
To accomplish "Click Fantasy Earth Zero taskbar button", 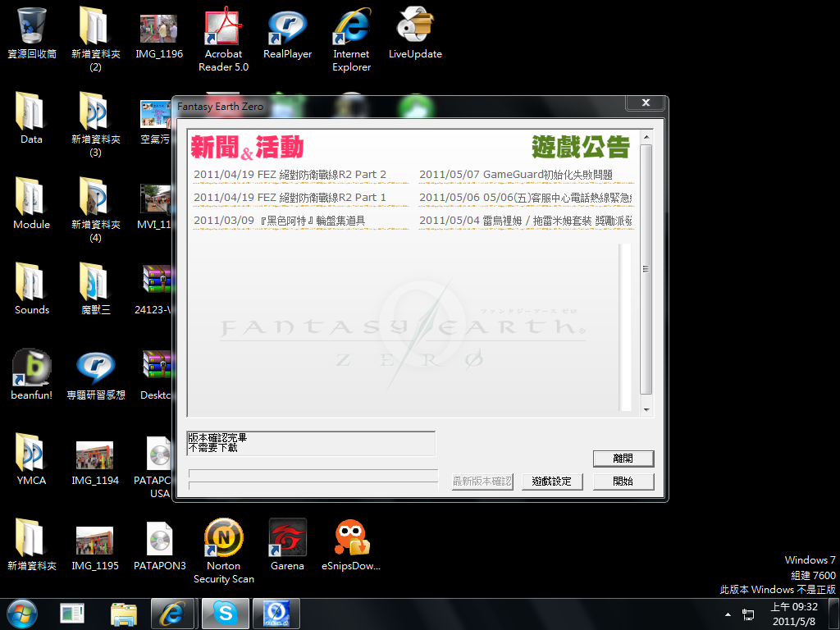I will click(276, 614).
